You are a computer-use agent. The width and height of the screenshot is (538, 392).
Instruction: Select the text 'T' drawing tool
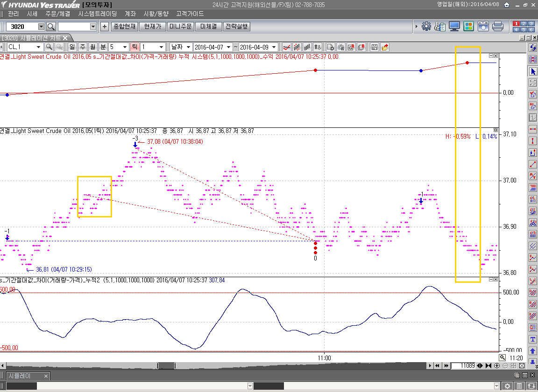[x=533, y=339]
